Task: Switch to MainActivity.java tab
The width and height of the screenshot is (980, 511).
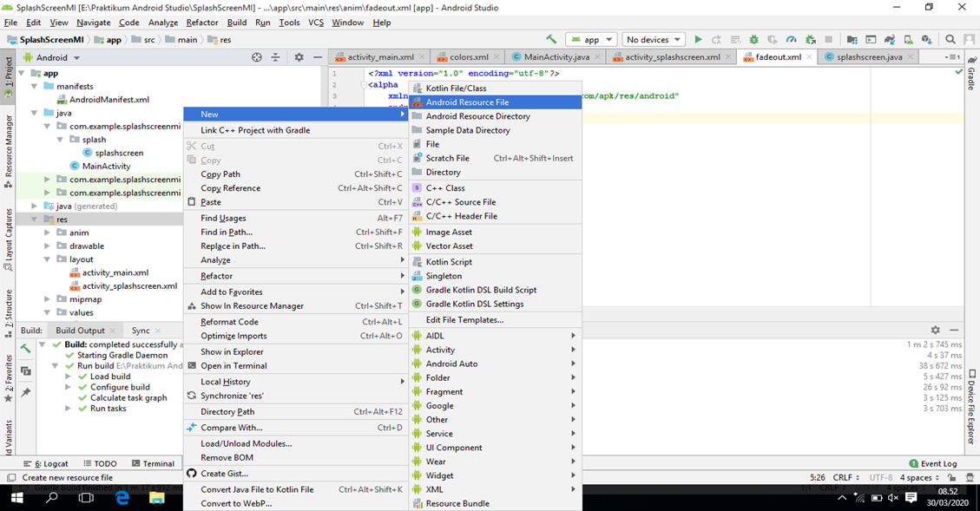Action: (x=556, y=57)
